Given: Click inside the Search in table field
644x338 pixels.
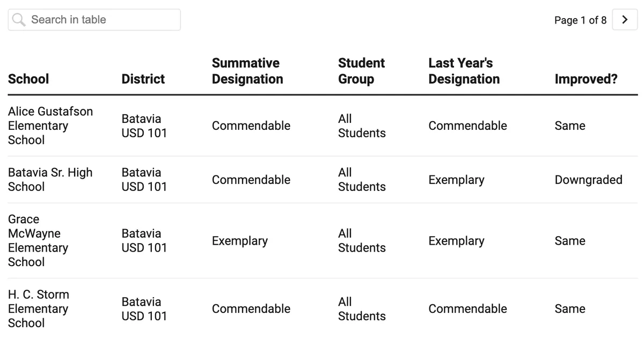Looking at the screenshot, I should (94, 19).
